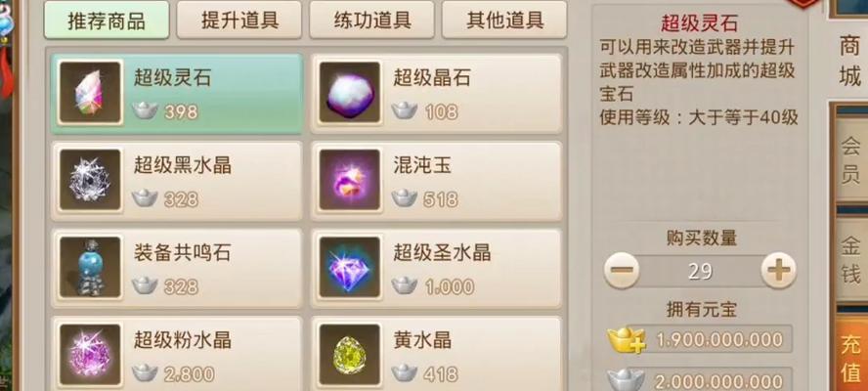
Task: Switch to the 其他道具 tab
Action: click(x=504, y=20)
